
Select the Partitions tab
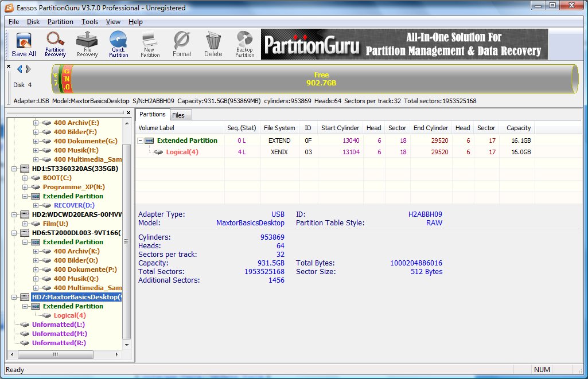point(152,114)
